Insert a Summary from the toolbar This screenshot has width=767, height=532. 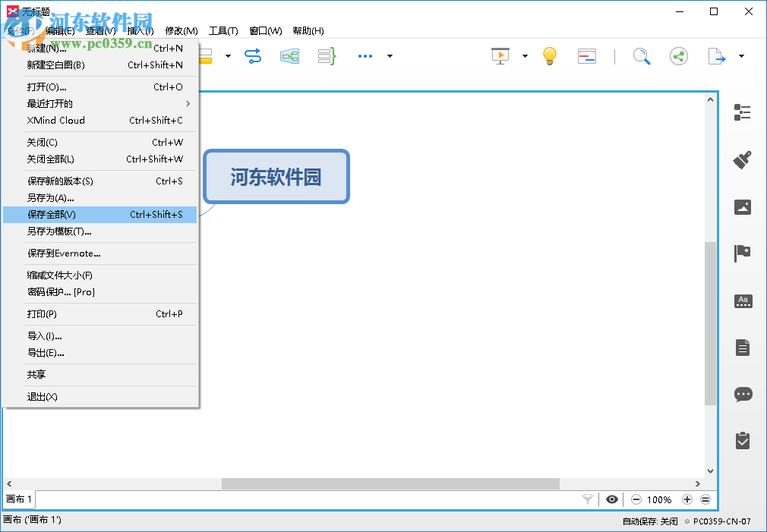326,55
